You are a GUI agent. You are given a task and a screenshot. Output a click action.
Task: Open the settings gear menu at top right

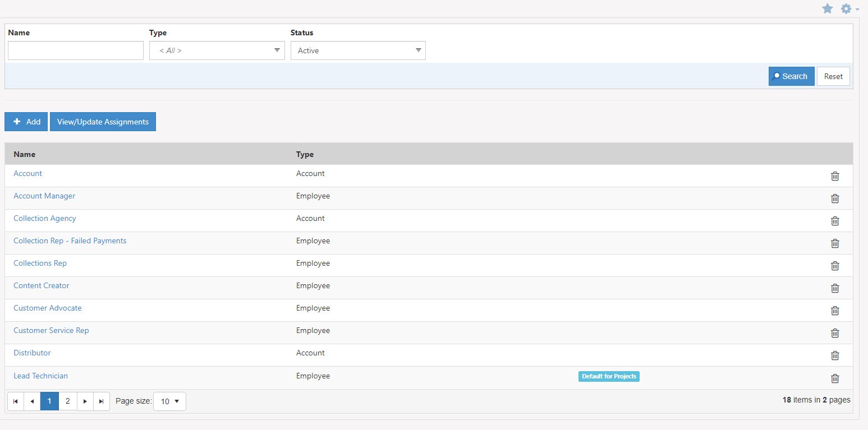coord(846,8)
